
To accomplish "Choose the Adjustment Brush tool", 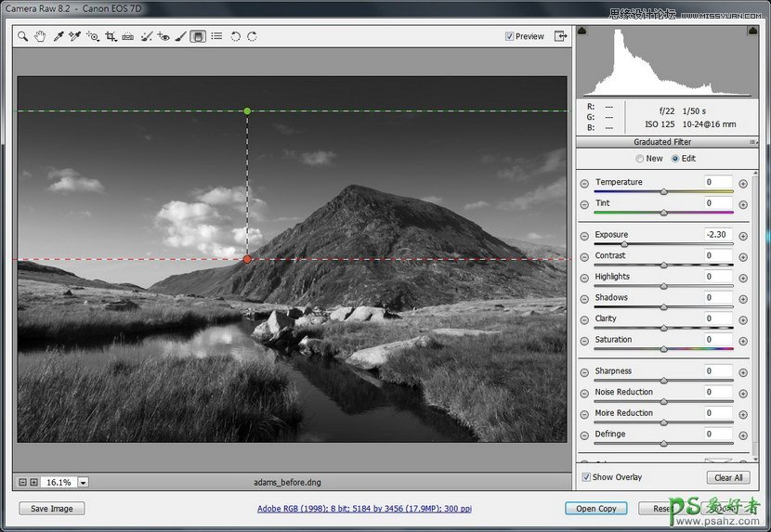I will (x=181, y=36).
